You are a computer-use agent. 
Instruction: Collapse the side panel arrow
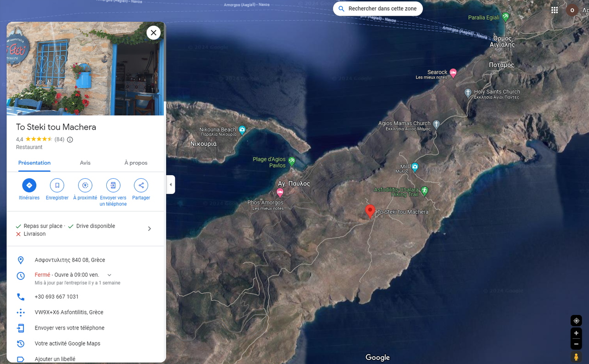coord(171,185)
